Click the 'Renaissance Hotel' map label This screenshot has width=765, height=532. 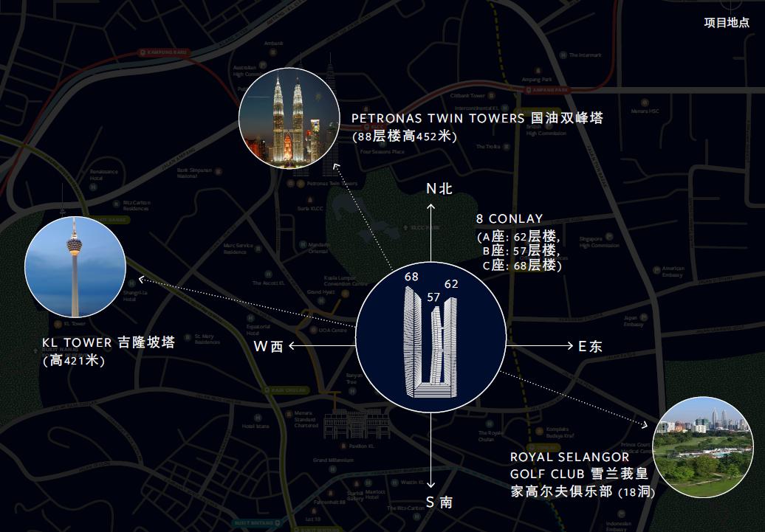click(103, 175)
